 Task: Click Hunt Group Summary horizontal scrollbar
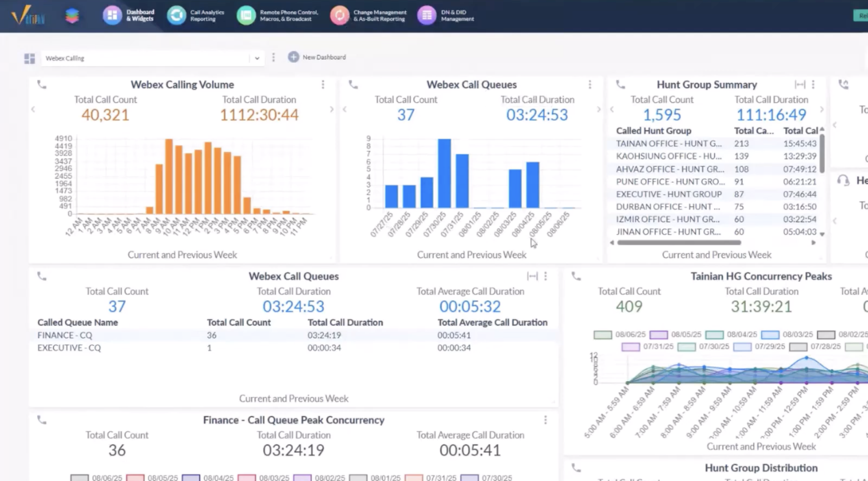679,243
